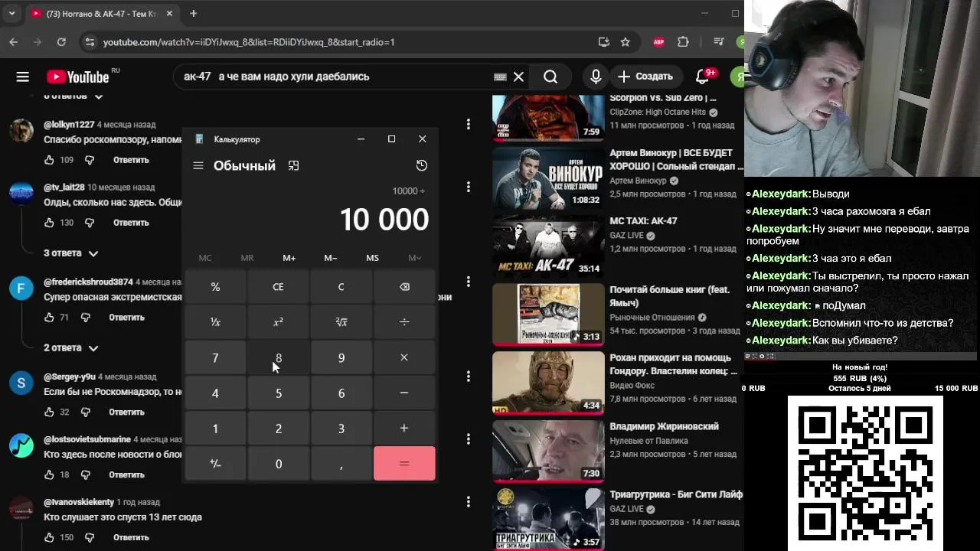Open the Calculator history panel

click(x=422, y=165)
